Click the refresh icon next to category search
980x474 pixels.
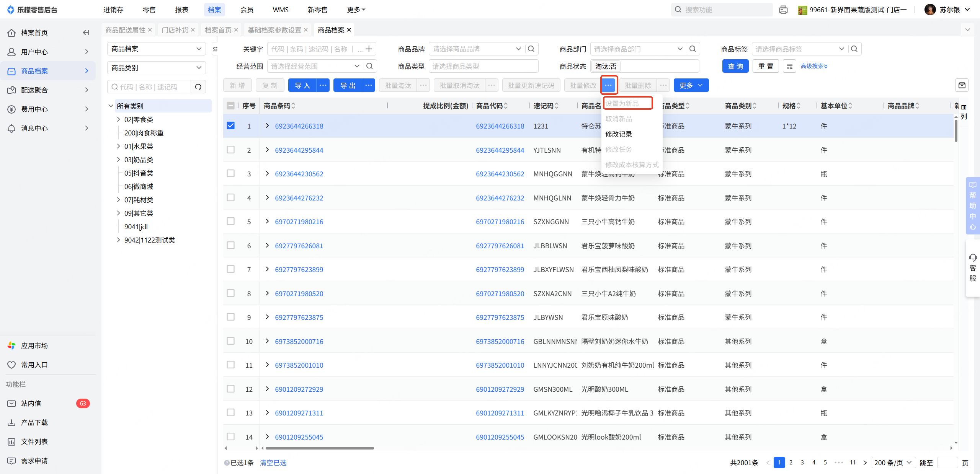198,87
